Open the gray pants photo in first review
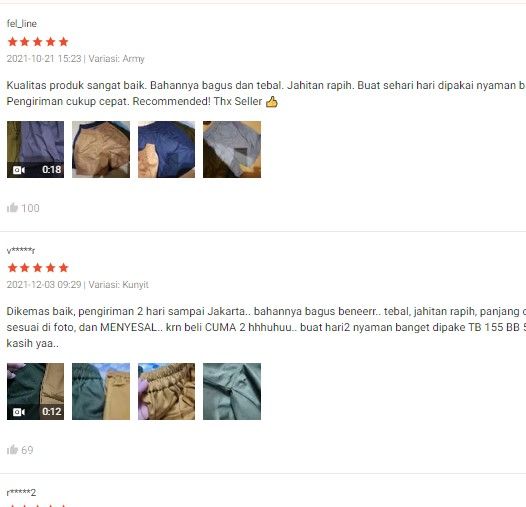This screenshot has height=507, width=526. (x=232, y=149)
